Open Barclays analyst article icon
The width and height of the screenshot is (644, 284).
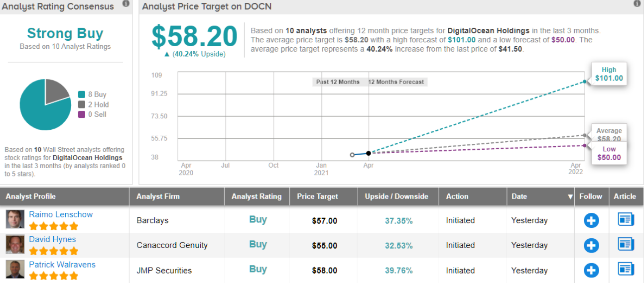626,219
